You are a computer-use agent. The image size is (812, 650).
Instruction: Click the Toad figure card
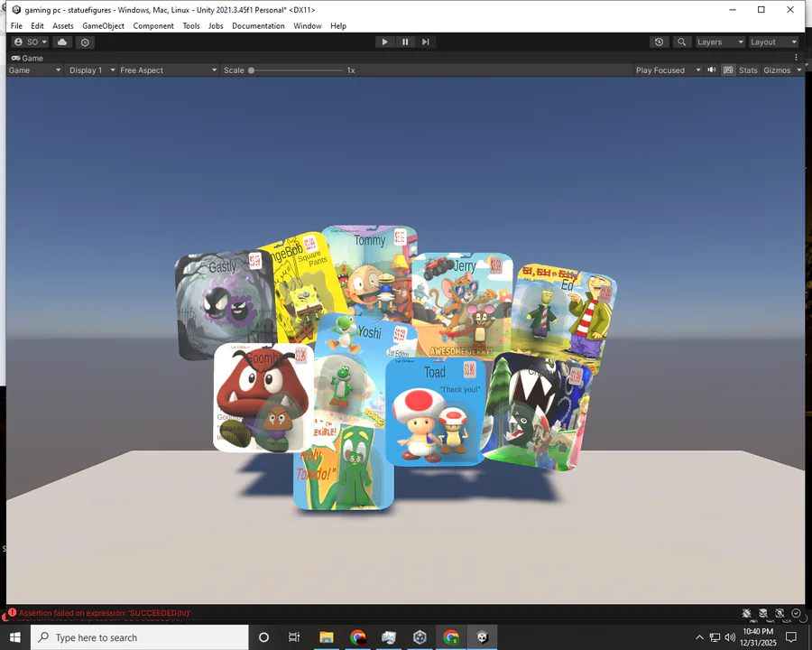[434, 412]
